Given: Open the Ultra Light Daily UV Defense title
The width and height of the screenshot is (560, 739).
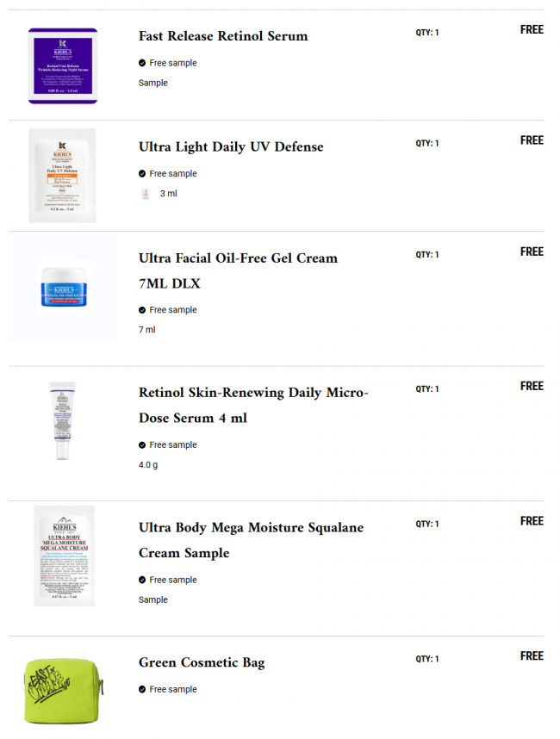Looking at the screenshot, I should (231, 146).
